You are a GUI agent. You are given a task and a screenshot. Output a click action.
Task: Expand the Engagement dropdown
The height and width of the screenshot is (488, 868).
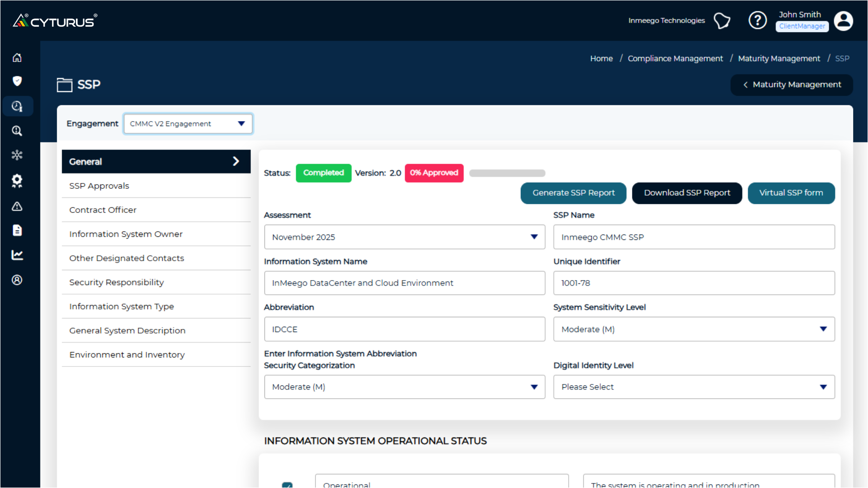tap(188, 124)
